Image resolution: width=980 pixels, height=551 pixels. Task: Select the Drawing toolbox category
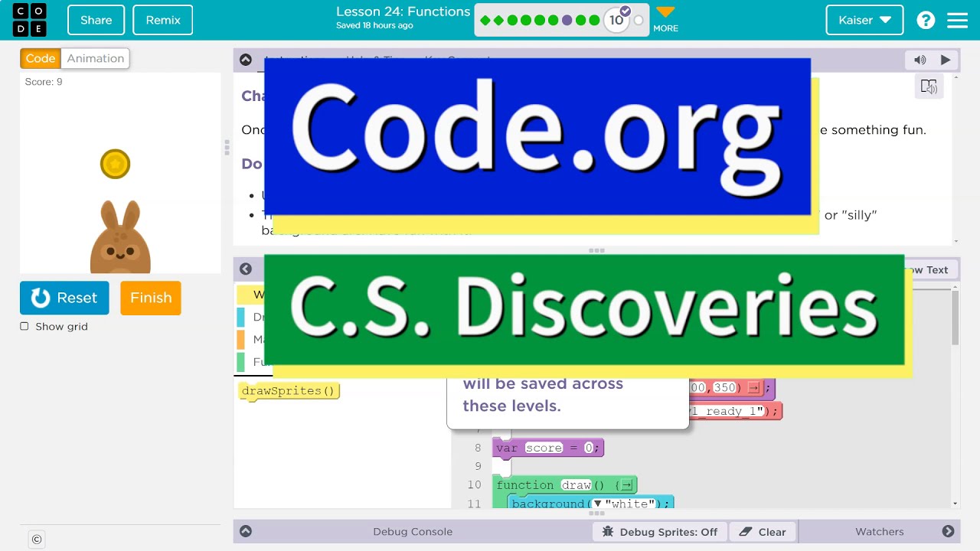pyautogui.click(x=250, y=317)
